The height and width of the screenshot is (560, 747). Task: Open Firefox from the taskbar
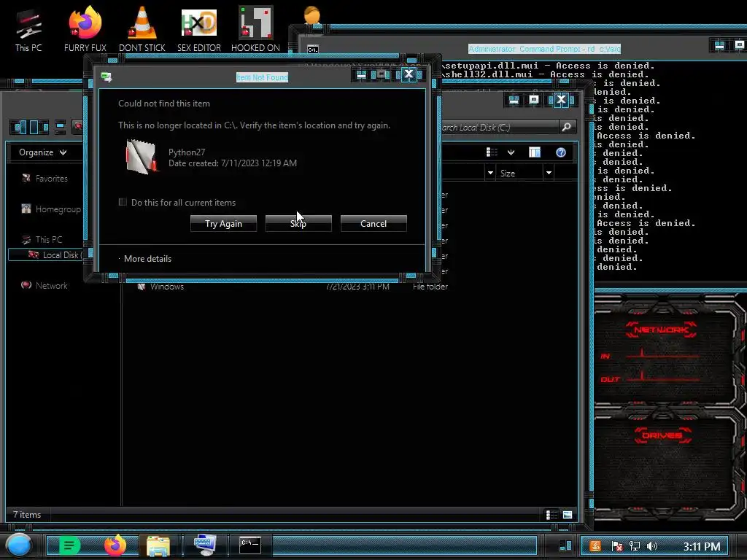click(115, 545)
